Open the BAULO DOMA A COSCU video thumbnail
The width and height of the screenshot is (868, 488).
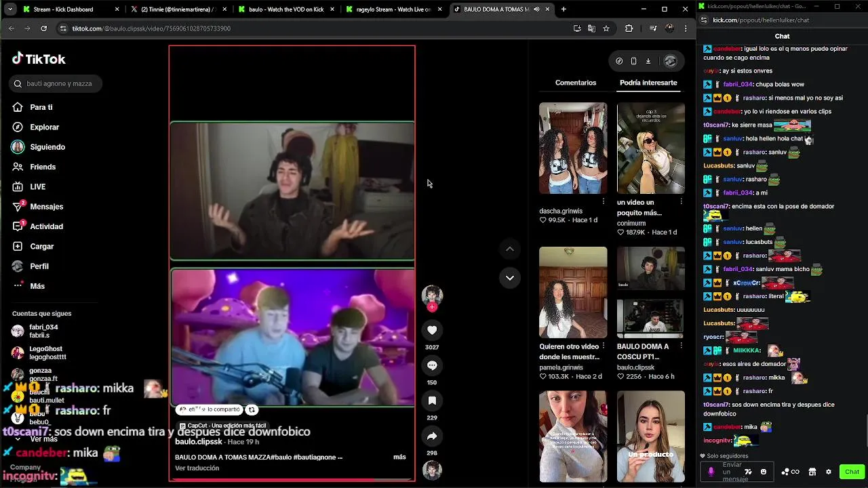coord(651,292)
